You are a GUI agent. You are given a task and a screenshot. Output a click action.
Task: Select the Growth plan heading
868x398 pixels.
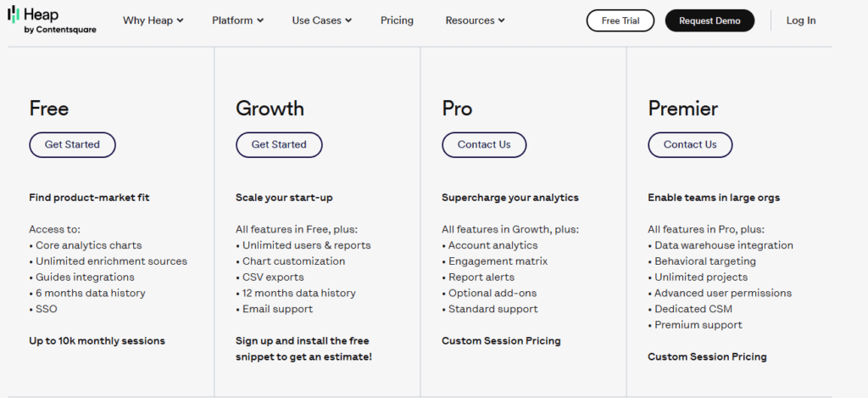pyautogui.click(x=270, y=109)
